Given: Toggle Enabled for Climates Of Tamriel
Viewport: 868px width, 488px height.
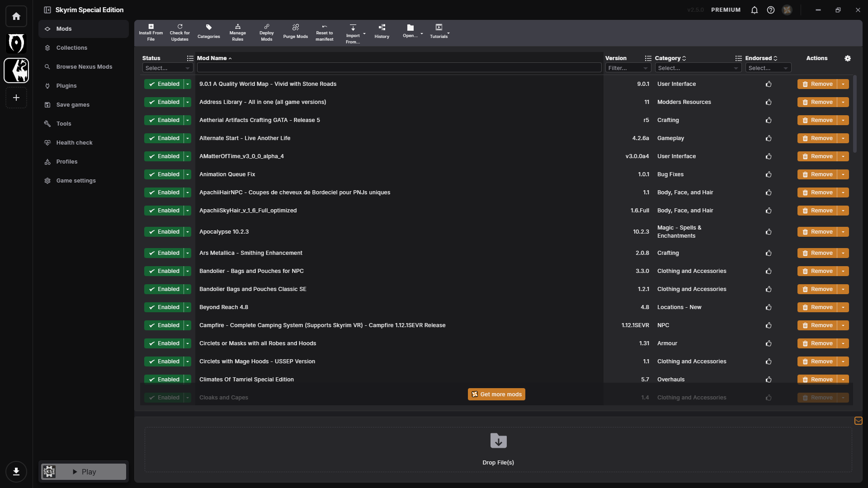Looking at the screenshot, I should [x=164, y=380].
